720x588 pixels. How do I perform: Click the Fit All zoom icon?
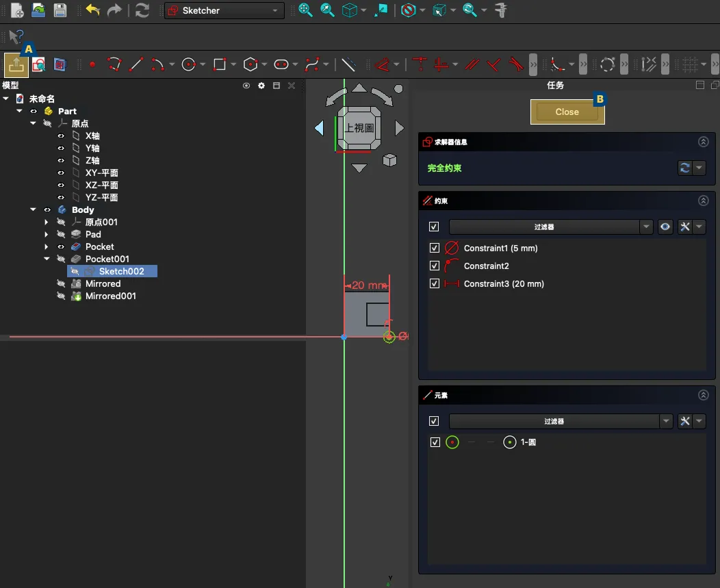[x=305, y=10]
